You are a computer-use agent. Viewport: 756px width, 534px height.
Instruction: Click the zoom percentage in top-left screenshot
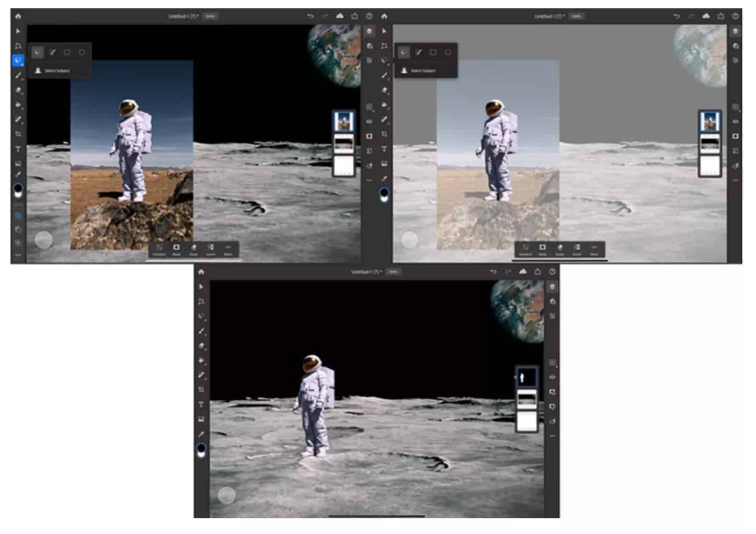point(210,16)
